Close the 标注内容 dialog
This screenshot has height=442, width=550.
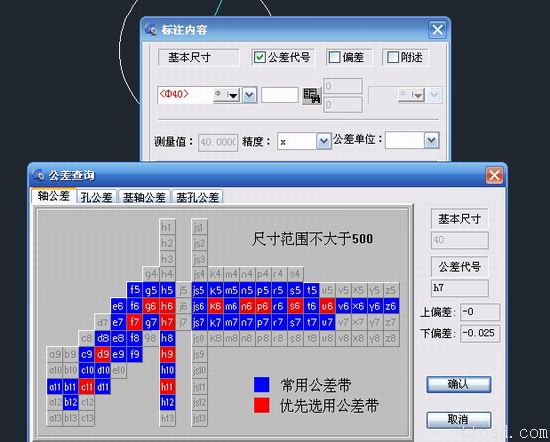tap(437, 30)
